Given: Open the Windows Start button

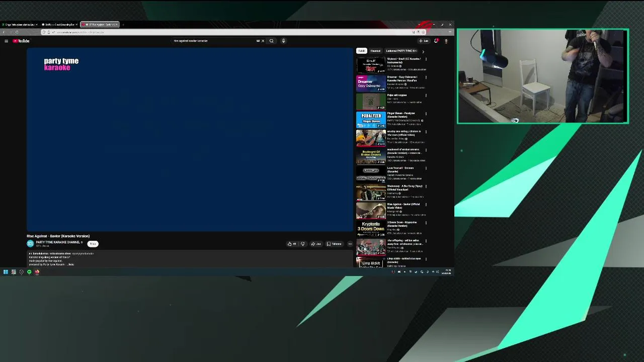Looking at the screenshot, I should tap(6, 272).
